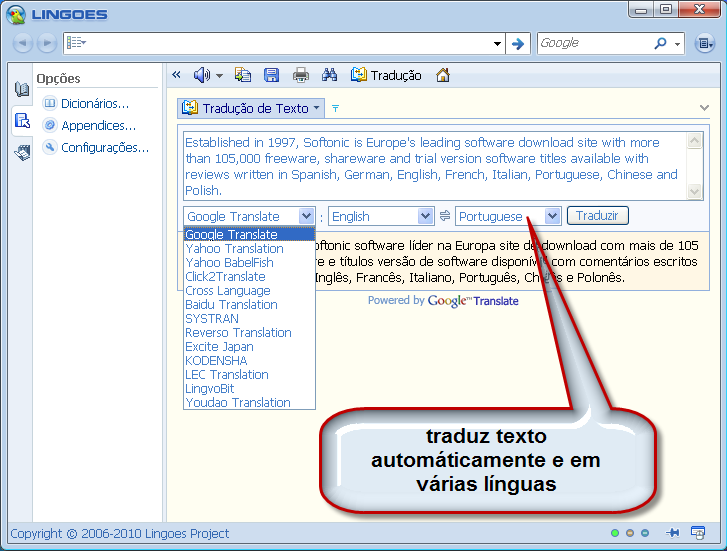Screen dimensions: 727x551
Task: Select Reverso Translation engine
Action: [249, 333]
